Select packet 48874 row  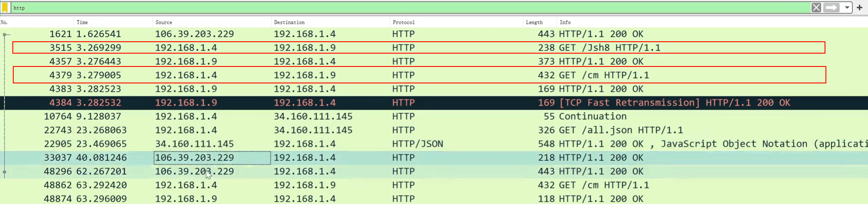point(434,198)
